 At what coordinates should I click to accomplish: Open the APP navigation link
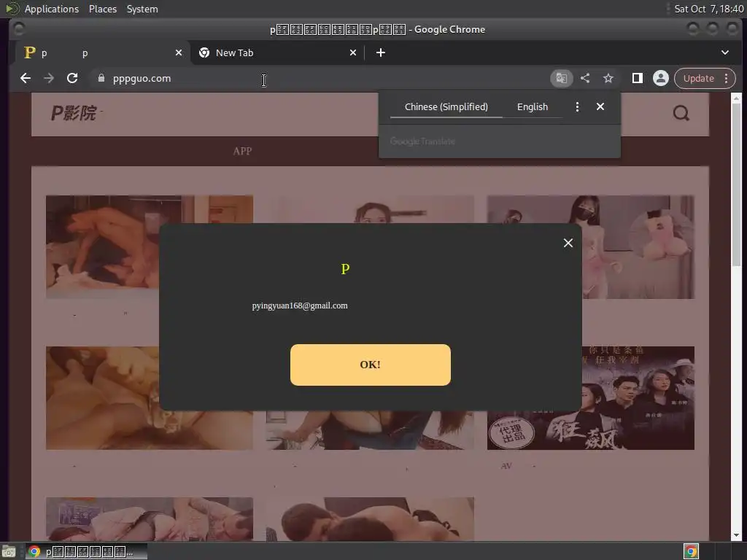[x=242, y=152]
